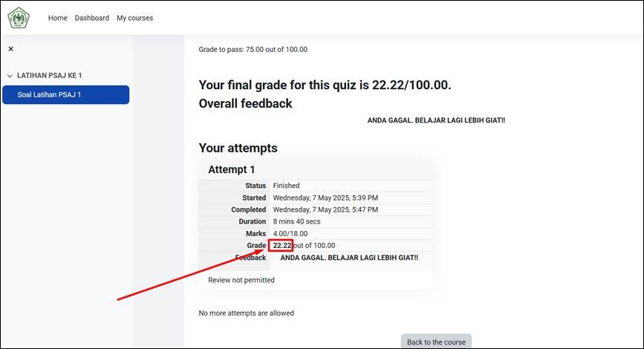Open the Home menu item
This screenshot has width=644, height=349.
[57, 18]
